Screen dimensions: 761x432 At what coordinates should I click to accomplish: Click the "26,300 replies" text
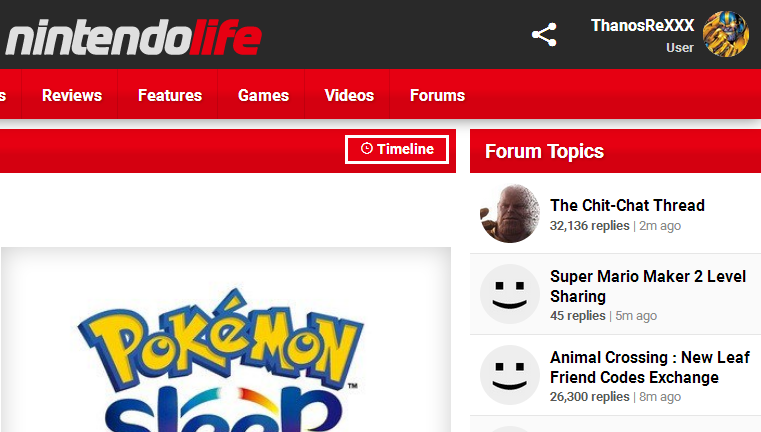click(x=589, y=397)
